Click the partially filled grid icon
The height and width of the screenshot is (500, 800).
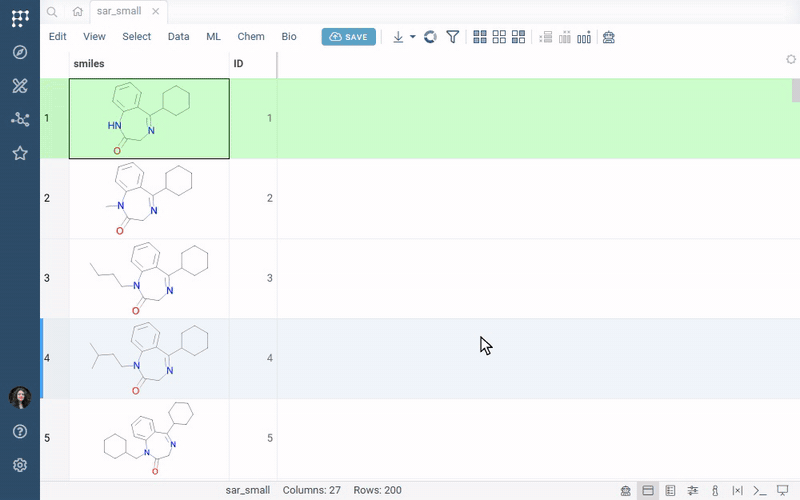point(518,37)
